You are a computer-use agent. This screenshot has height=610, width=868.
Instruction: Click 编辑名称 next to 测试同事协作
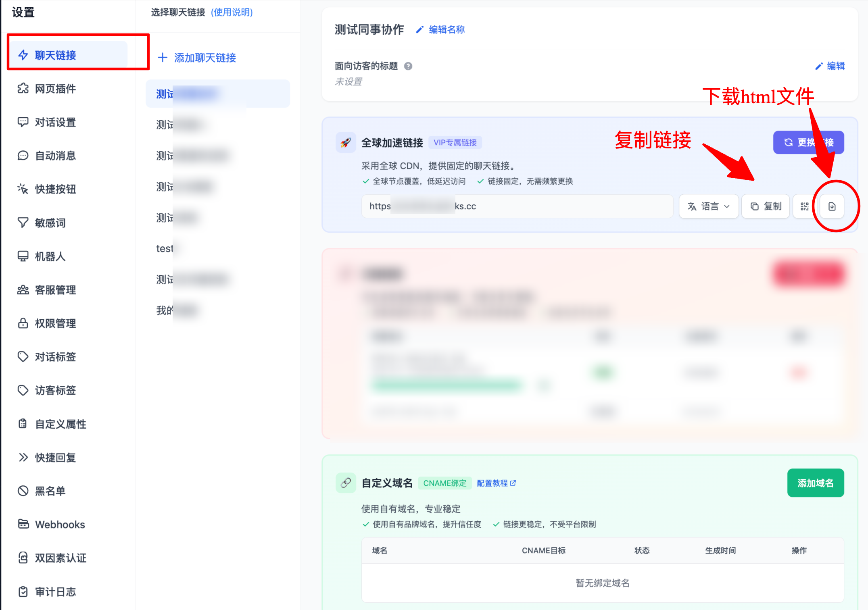tap(447, 29)
